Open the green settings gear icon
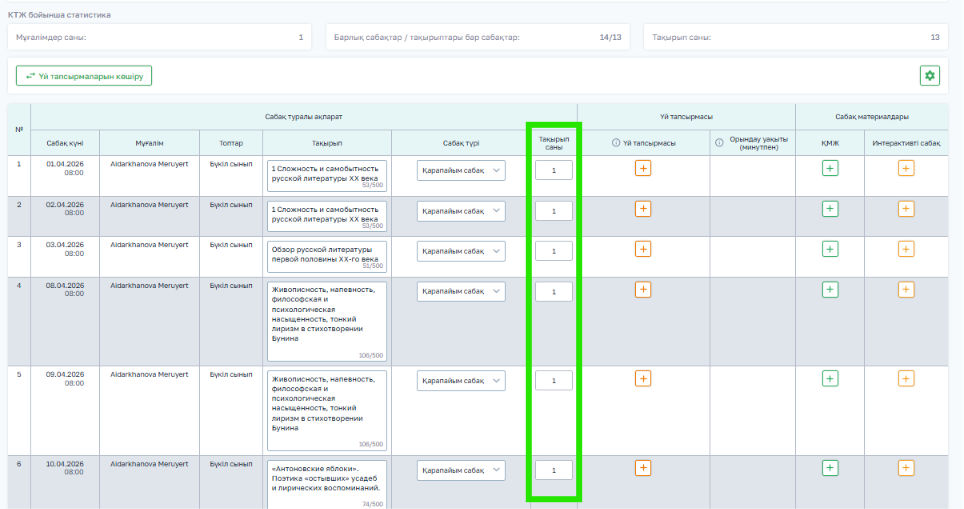Viewport: 964px width, 509px height. (x=930, y=76)
